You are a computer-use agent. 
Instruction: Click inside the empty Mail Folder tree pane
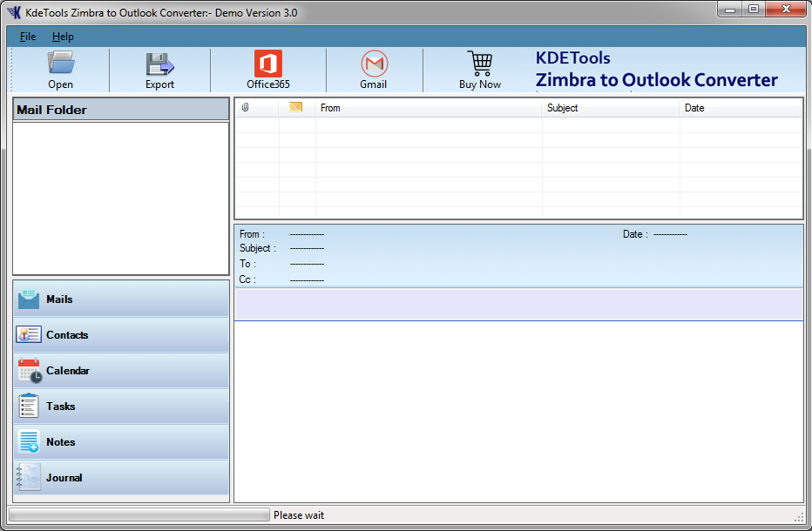(121, 198)
